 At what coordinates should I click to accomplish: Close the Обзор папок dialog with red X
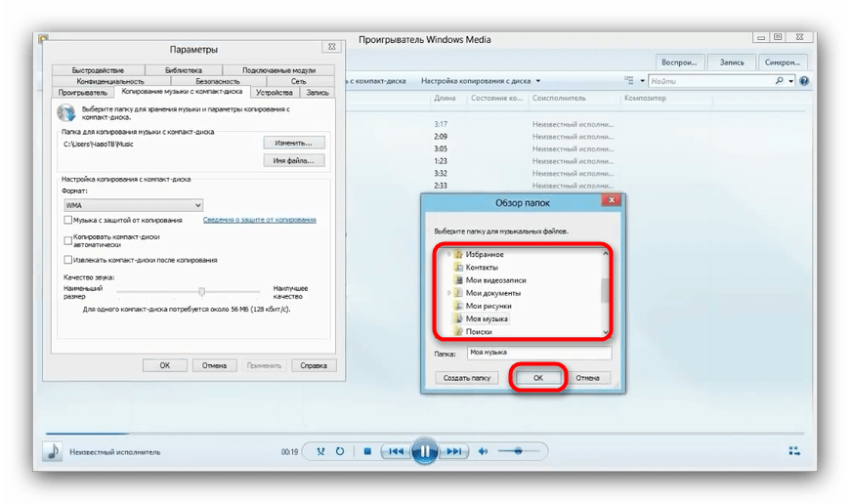click(x=612, y=200)
